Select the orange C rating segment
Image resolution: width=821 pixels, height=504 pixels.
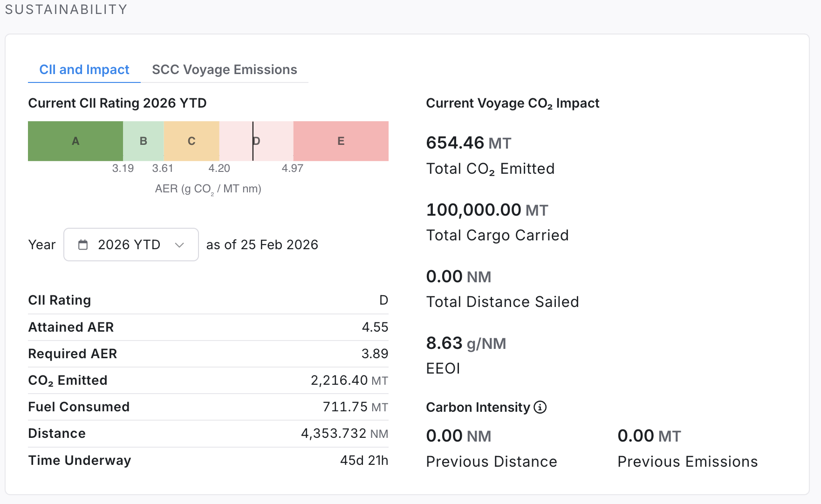tap(192, 141)
